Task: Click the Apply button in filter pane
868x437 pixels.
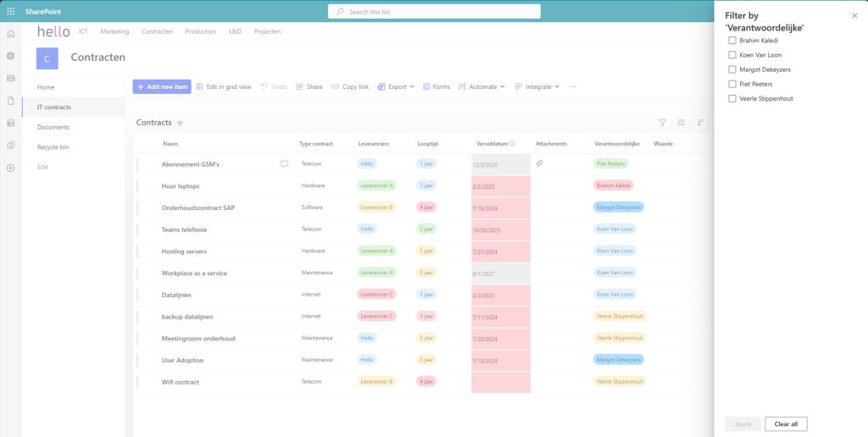Action: [743, 424]
